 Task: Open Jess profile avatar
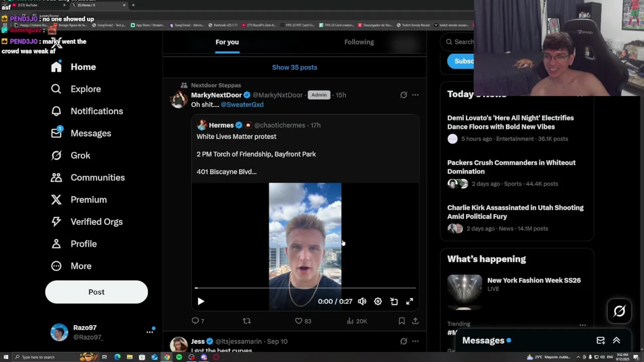tap(179, 345)
